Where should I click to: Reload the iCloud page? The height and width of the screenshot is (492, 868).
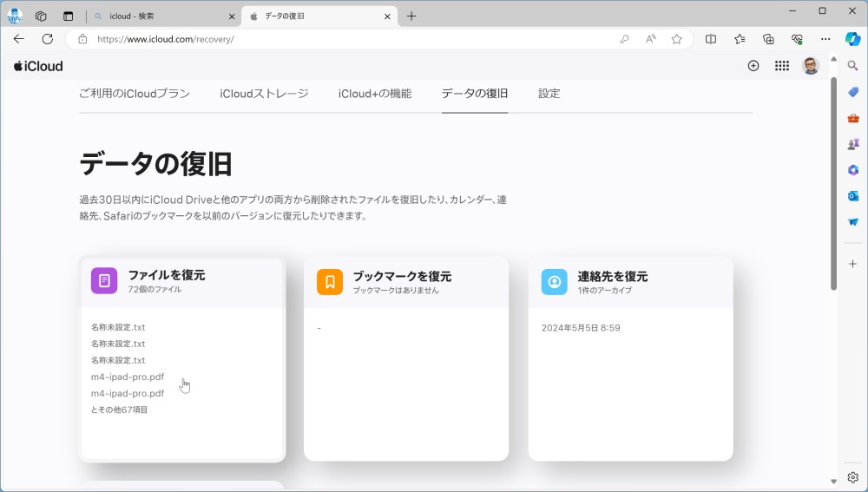pos(48,39)
